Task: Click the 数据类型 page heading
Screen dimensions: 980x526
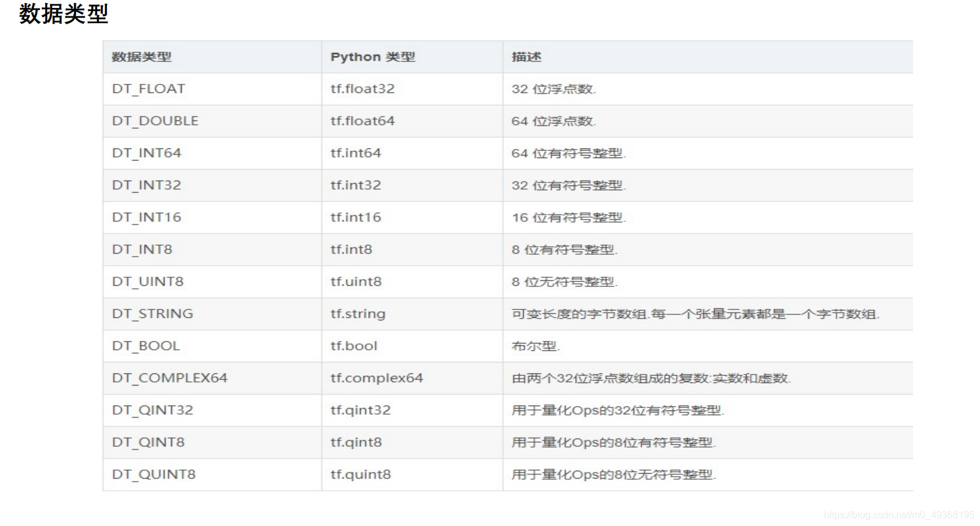Action: [x=64, y=13]
